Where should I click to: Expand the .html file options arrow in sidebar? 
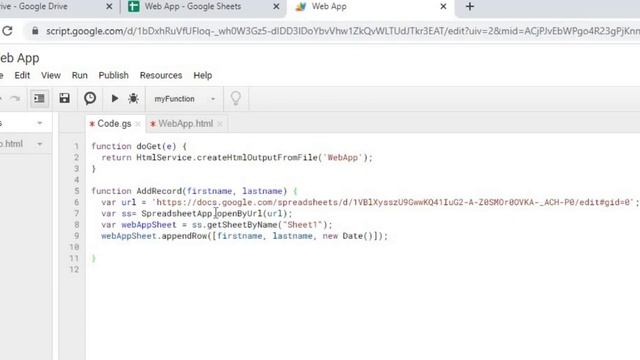(x=40, y=144)
